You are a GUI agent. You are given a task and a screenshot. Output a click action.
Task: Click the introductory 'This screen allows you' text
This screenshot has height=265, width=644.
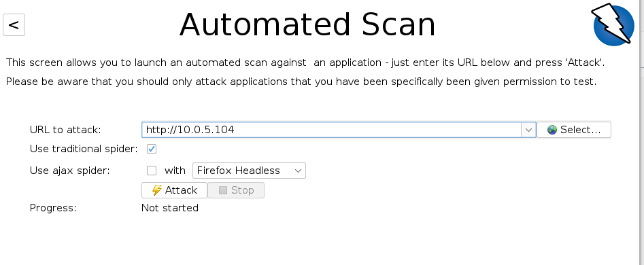coord(305,63)
